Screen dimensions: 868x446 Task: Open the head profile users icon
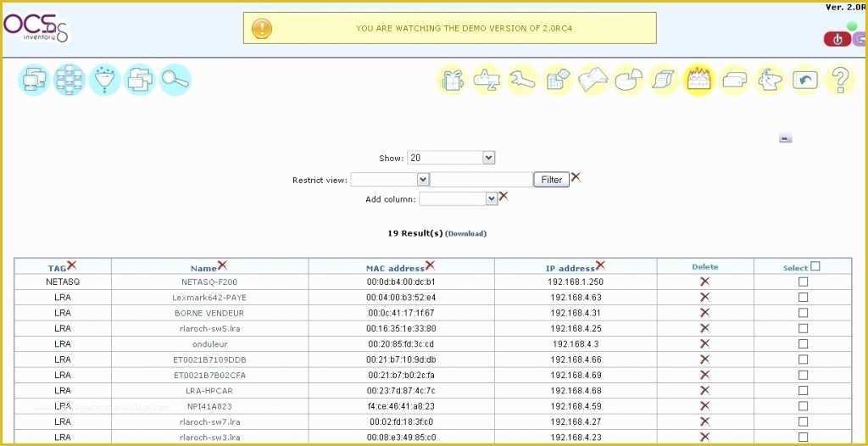[x=770, y=81]
